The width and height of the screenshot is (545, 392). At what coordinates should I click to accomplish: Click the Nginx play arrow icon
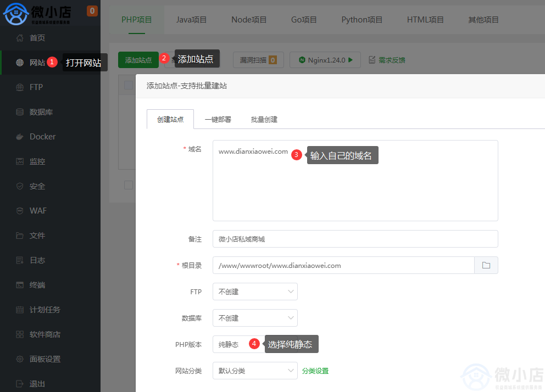coord(351,60)
